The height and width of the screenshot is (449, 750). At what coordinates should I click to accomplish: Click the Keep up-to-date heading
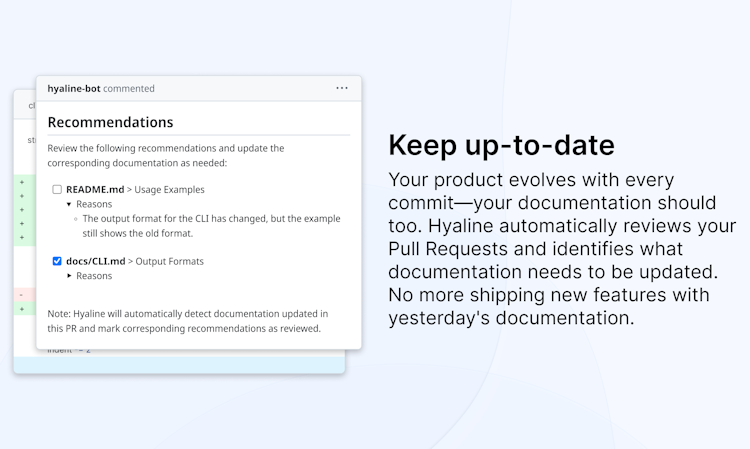click(x=501, y=145)
